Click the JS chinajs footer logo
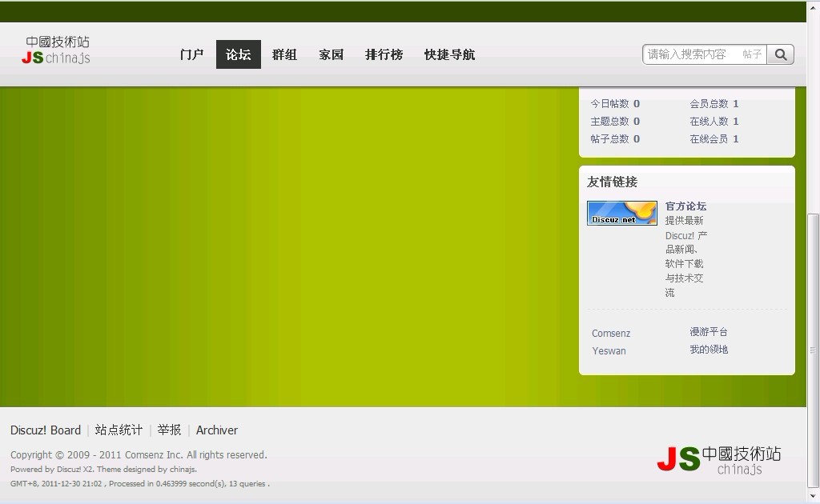The height and width of the screenshot is (504, 820). tap(719, 460)
